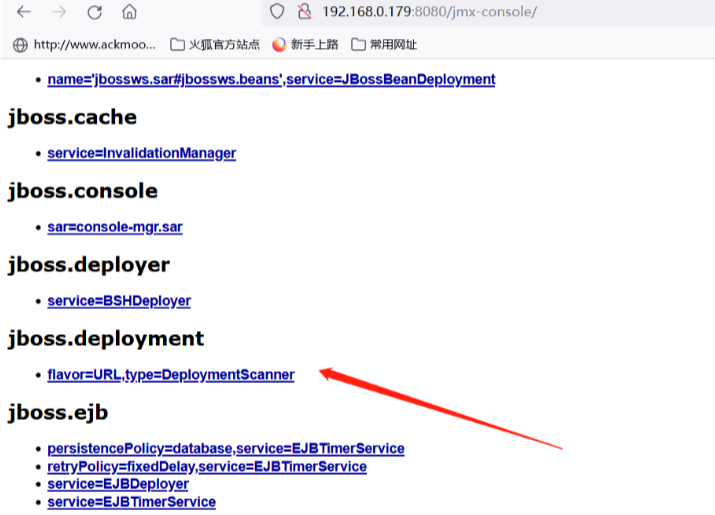Open the sar=console-mgr.sar link
The width and height of the screenshot is (715, 515).
114,227
